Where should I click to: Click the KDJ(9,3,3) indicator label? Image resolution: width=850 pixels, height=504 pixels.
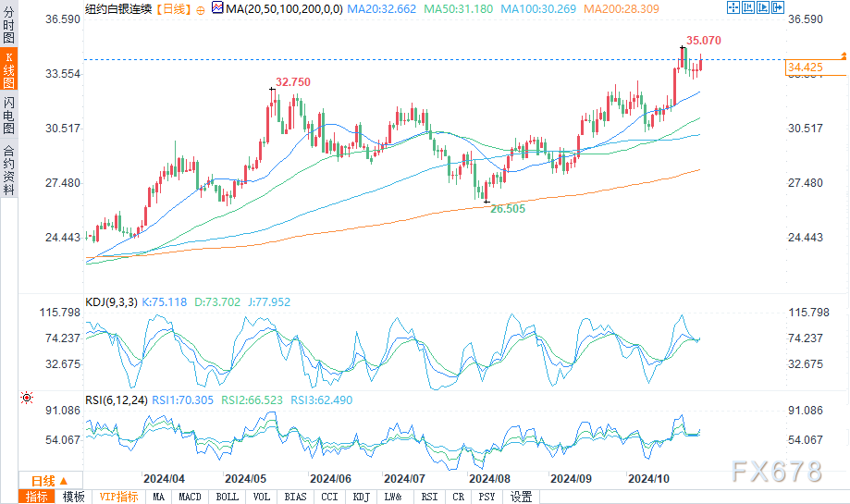click(111, 301)
